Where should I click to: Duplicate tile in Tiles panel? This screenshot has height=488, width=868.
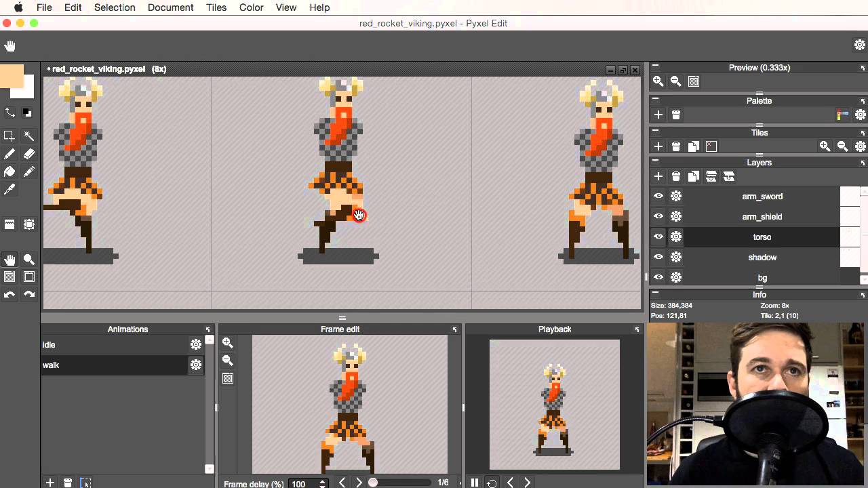(x=693, y=146)
